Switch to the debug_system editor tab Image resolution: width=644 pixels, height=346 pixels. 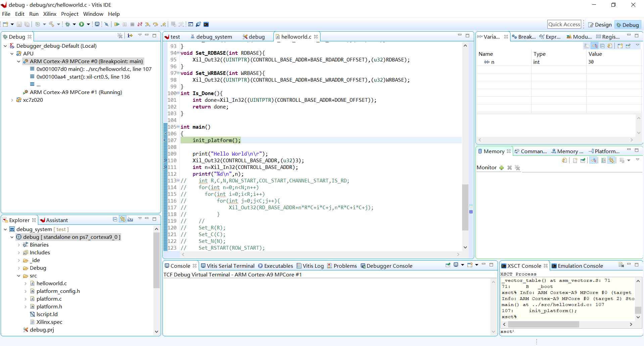[x=211, y=37]
